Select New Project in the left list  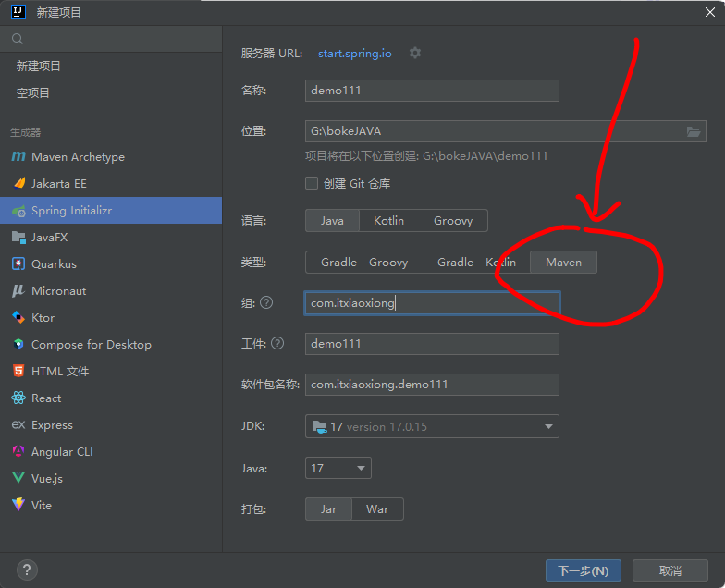pyautogui.click(x=111, y=67)
